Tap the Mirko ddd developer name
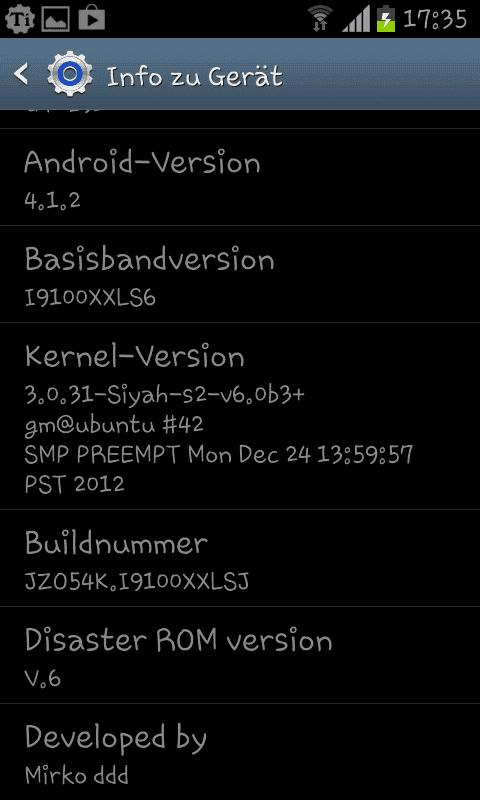Screen dimensions: 480x800 click(x=77, y=776)
